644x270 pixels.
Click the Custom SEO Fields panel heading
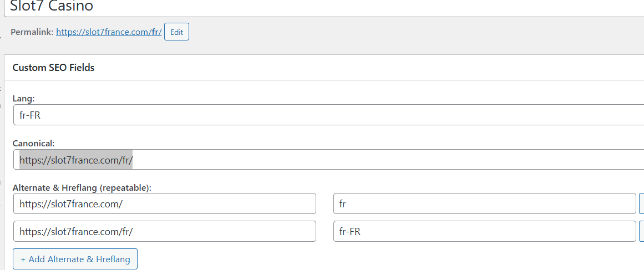[x=53, y=68]
